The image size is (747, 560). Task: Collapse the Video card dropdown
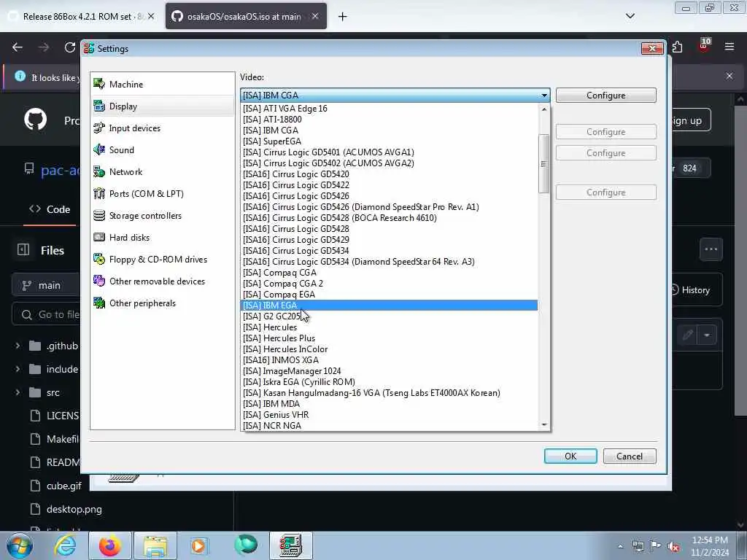[x=544, y=96]
